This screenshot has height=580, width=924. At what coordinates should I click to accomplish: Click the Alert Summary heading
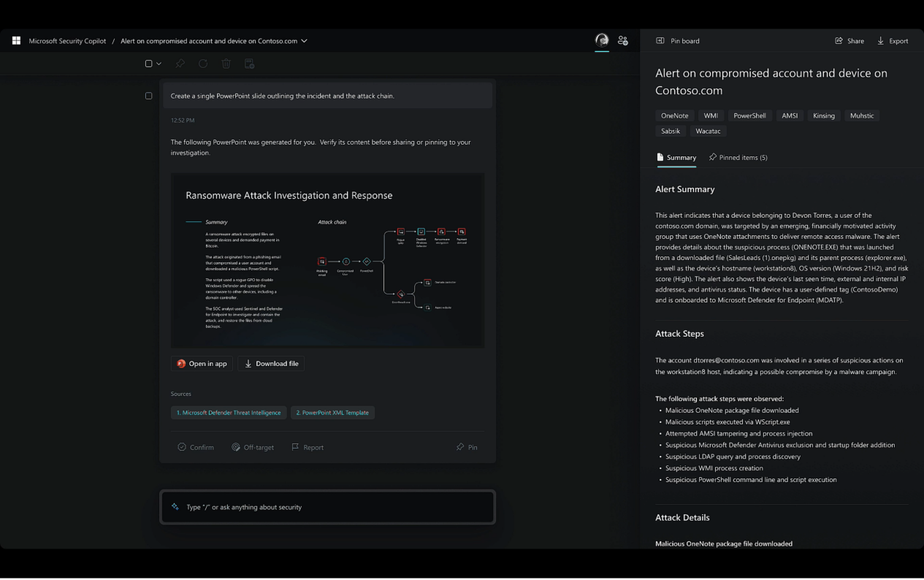(685, 189)
